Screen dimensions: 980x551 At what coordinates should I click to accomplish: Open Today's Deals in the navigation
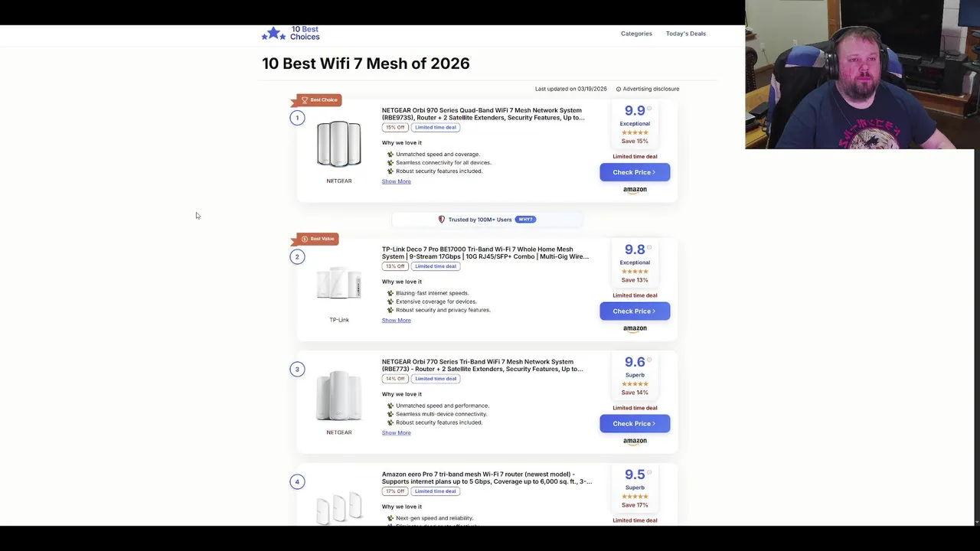(x=685, y=34)
